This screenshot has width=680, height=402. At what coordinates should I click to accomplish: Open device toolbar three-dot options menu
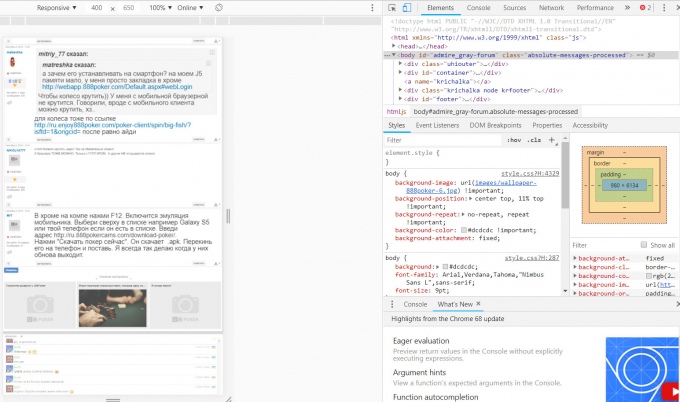click(x=372, y=8)
